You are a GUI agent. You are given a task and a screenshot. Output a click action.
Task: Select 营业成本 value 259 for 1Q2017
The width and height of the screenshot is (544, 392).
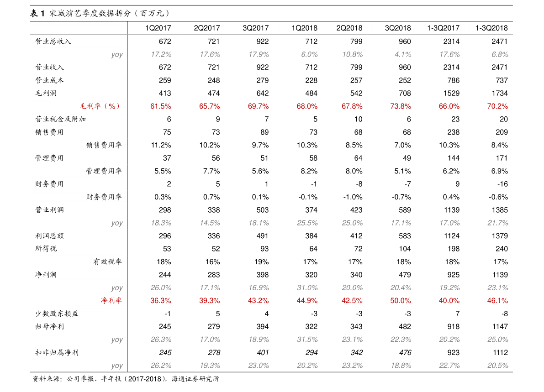pos(165,80)
